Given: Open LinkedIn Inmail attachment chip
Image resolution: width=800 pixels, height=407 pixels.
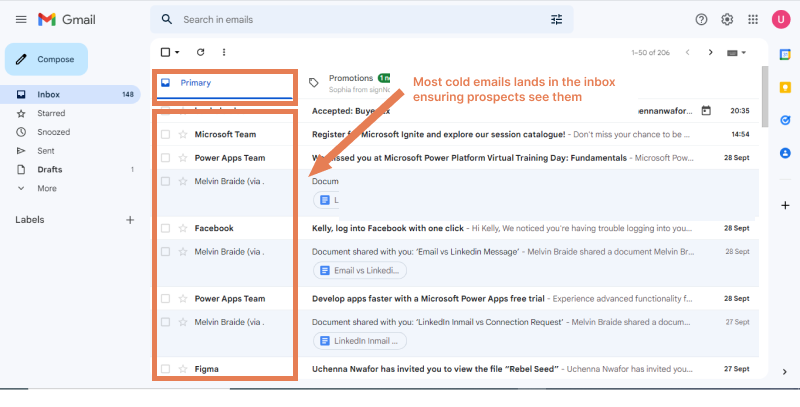Looking at the screenshot, I should [x=360, y=341].
